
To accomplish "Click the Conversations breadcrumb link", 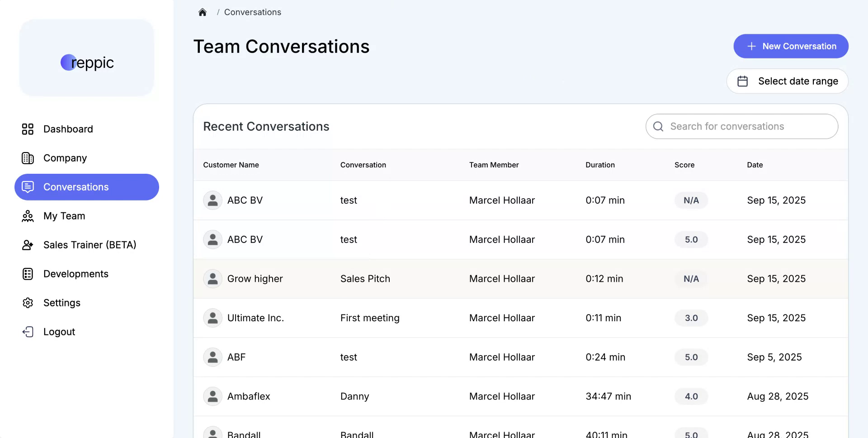I will point(252,12).
